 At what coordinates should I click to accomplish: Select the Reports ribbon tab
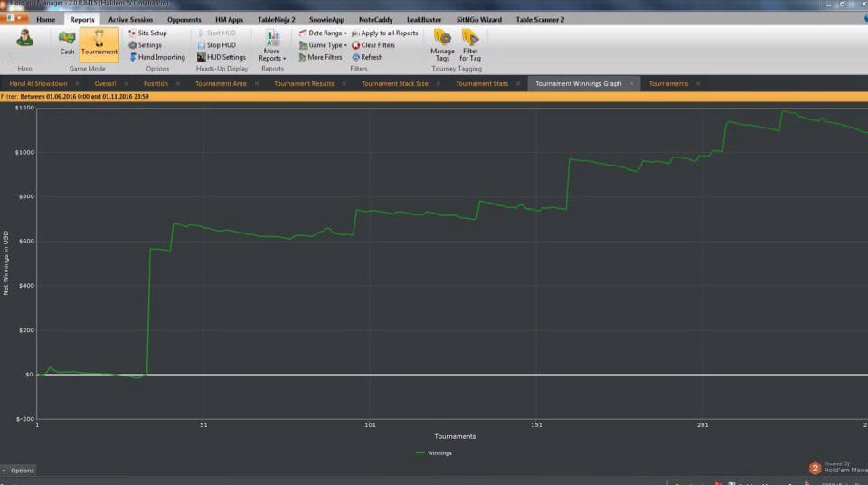click(82, 19)
